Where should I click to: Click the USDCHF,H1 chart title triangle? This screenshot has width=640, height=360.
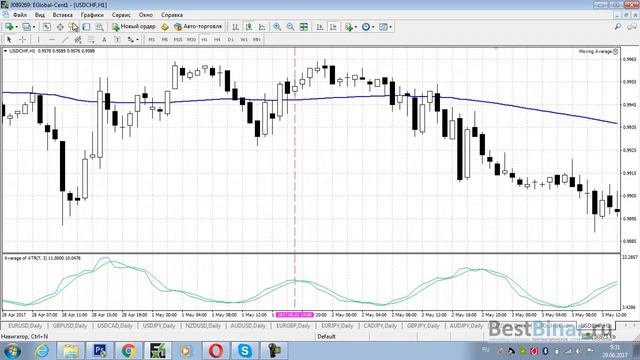5,51
